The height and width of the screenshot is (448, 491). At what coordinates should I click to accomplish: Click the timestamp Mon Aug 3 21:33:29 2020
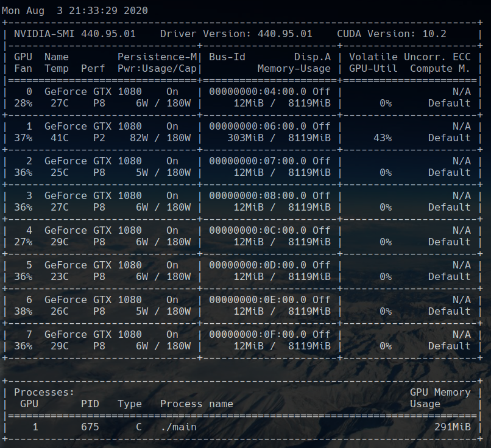(74, 10)
